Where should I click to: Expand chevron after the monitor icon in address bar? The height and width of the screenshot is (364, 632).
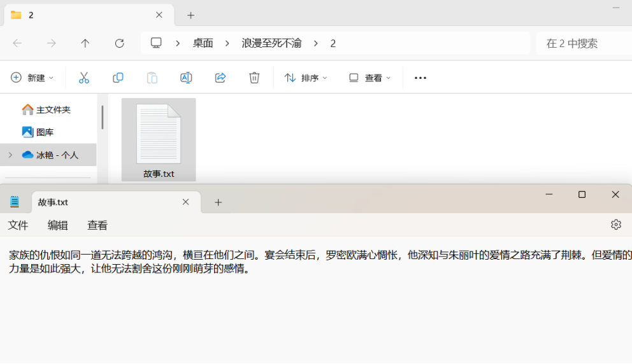(x=178, y=43)
